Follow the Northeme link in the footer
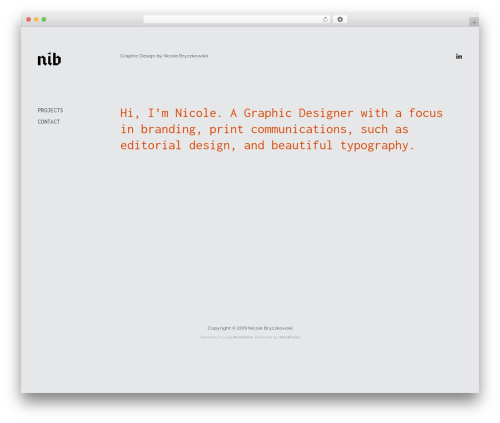Screen dimensions: 500x423 (x=243, y=337)
